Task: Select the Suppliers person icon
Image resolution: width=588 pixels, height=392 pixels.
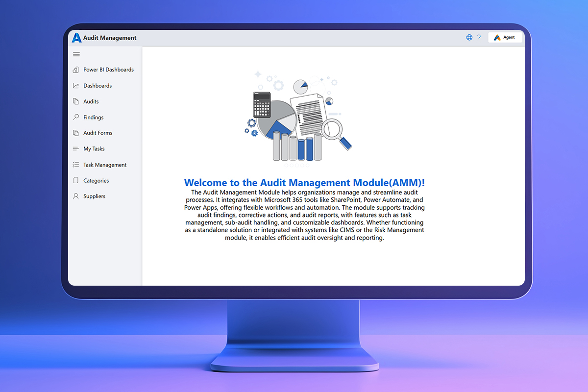Action: (76, 196)
